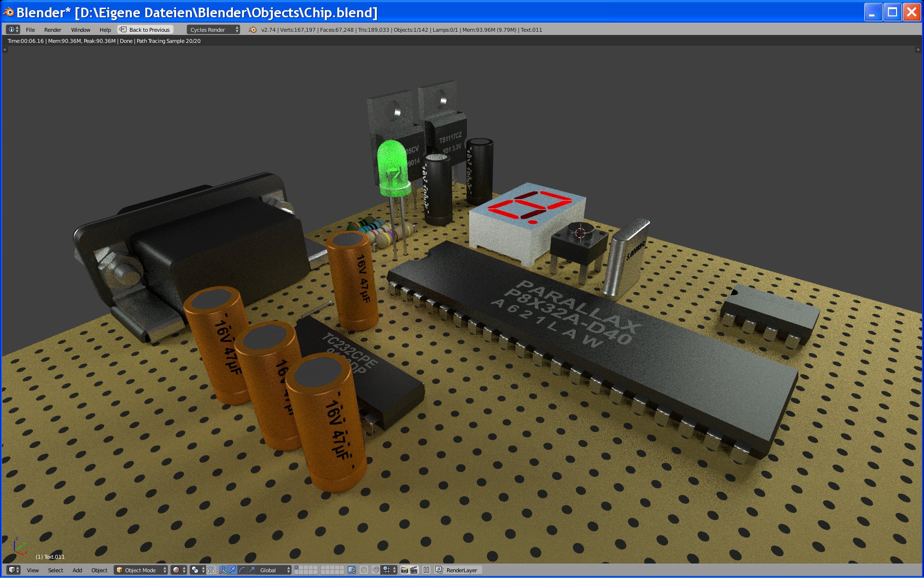Open the File menu
The height and width of the screenshot is (578, 924).
(x=30, y=30)
